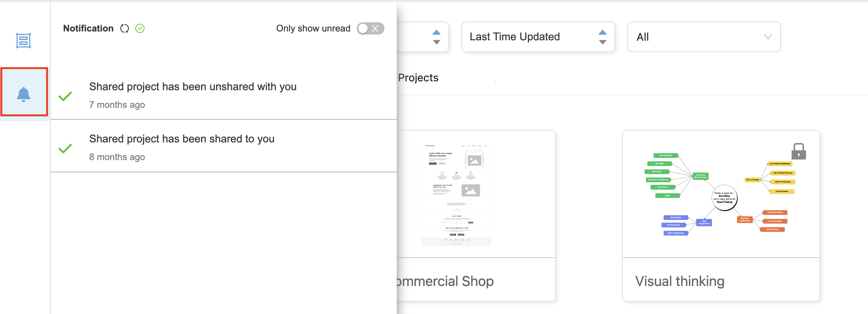868x314 pixels.
Task: Click the sort arrows on Last Time Updated
Action: (x=602, y=37)
